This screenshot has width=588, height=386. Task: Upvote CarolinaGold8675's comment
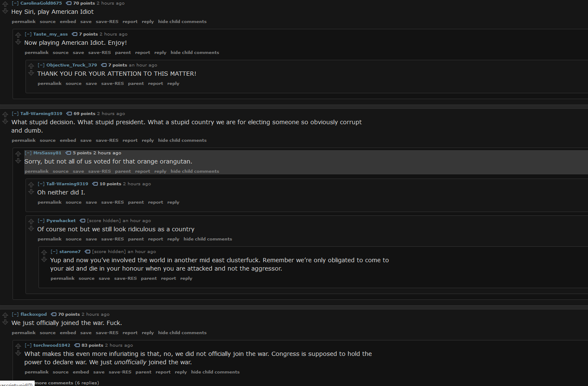click(5, 4)
